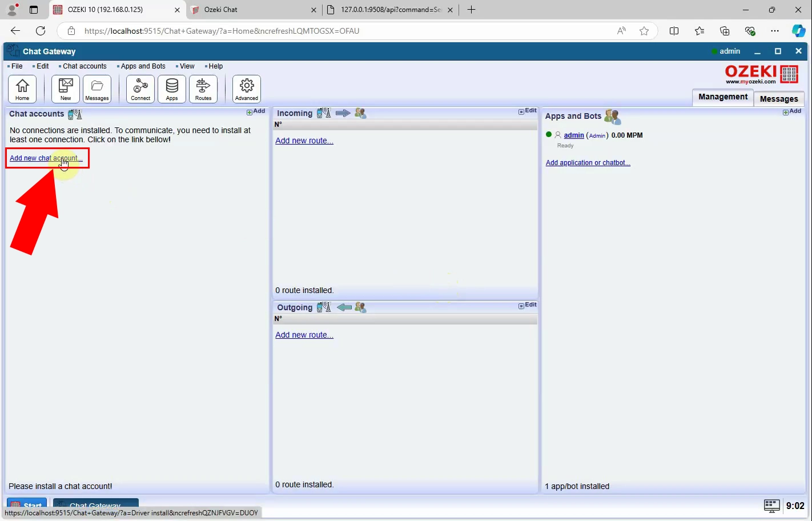
Task: Open the Help menu
Action: [x=215, y=66]
